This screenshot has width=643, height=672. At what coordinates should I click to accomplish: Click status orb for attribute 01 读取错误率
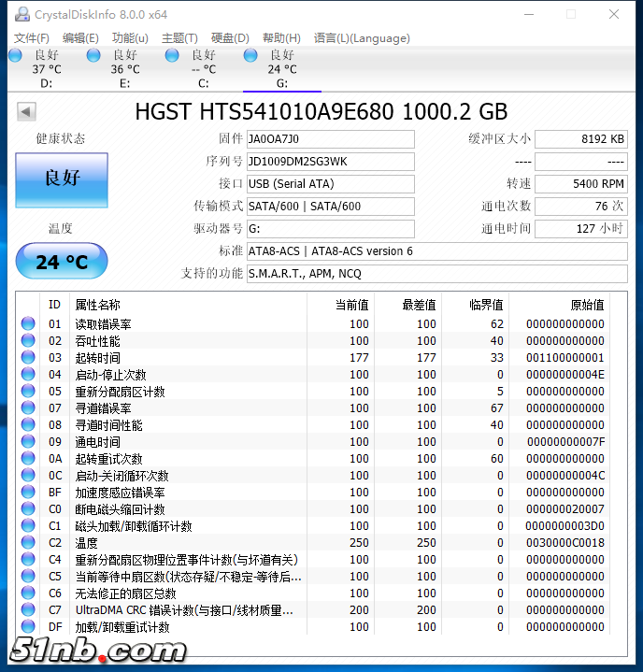click(x=28, y=324)
